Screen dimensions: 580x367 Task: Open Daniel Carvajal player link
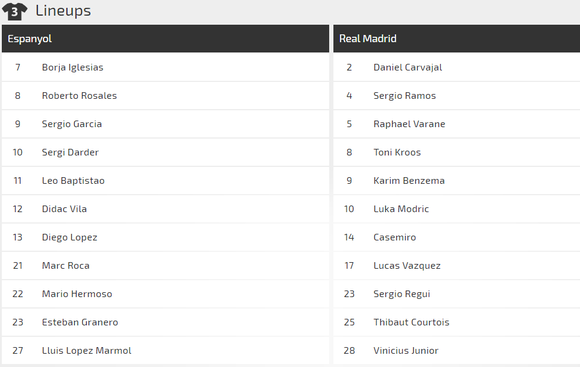(408, 67)
